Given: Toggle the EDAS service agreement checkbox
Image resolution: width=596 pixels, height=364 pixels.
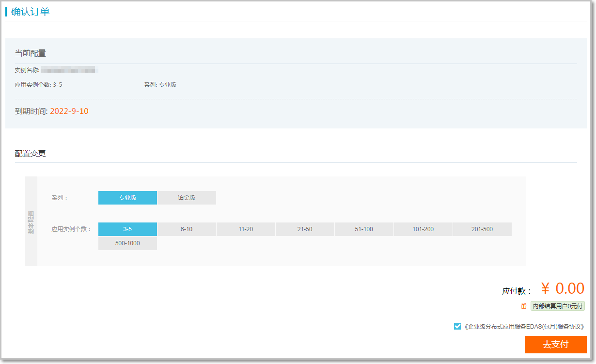Looking at the screenshot, I should 457,326.
